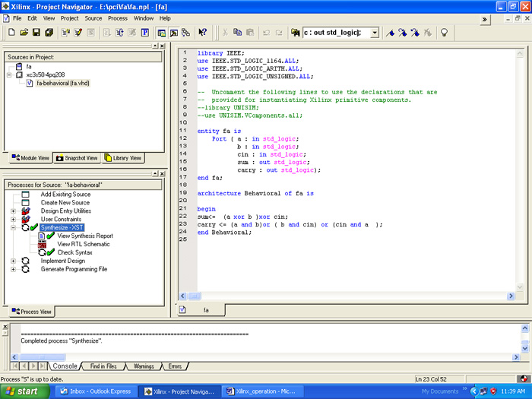Image resolution: width=532 pixels, height=399 pixels.
Task: Click the processes panel toggle icon in toolbar
Action: pyautogui.click(x=174, y=33)
